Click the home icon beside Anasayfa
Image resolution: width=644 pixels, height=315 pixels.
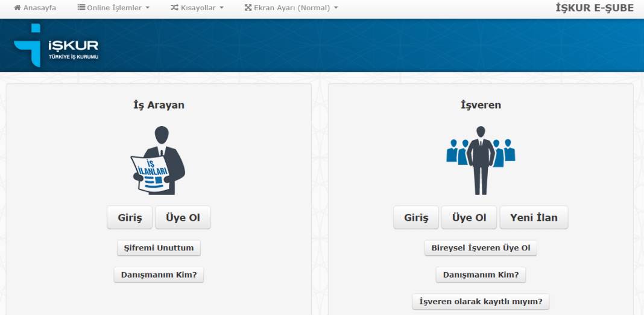pyautogui.click(x=17, y=7)
